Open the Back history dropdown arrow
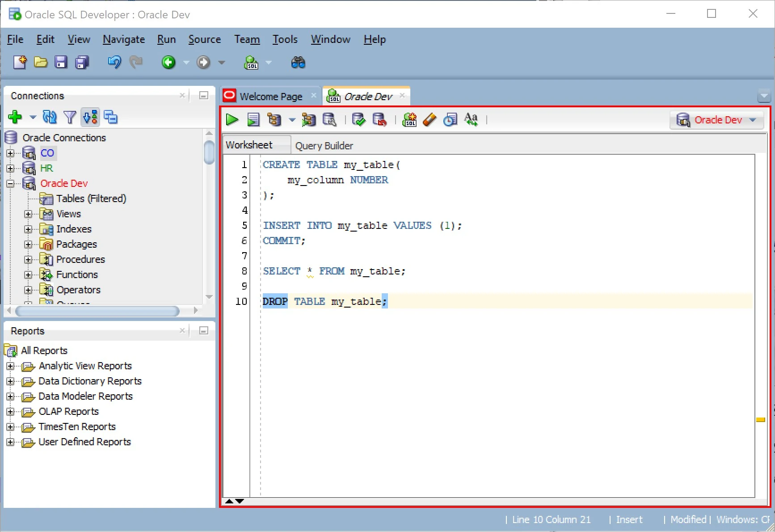The width and height of the screenshot is (775, 532). click(186, 63)
